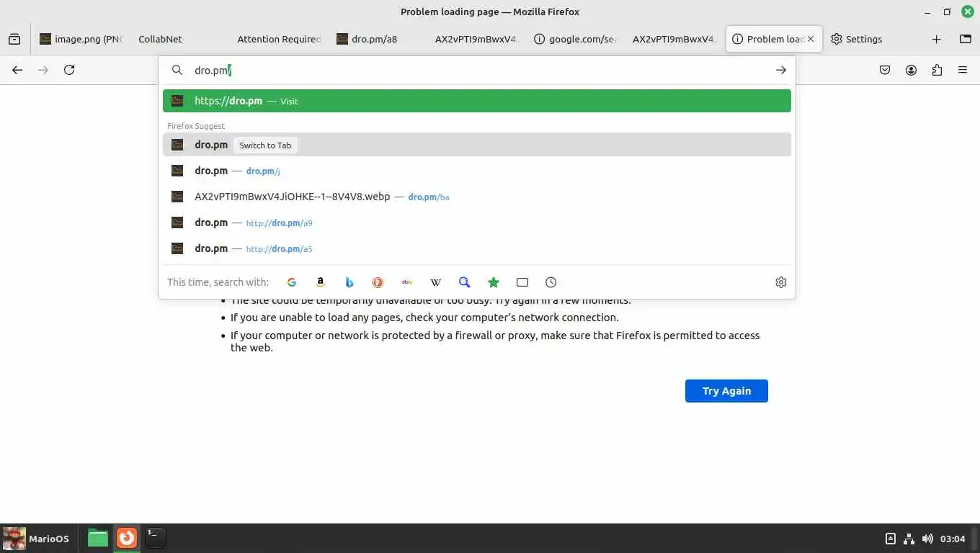Search this time with Google
The image size is (980, 553).
point(292,282)
